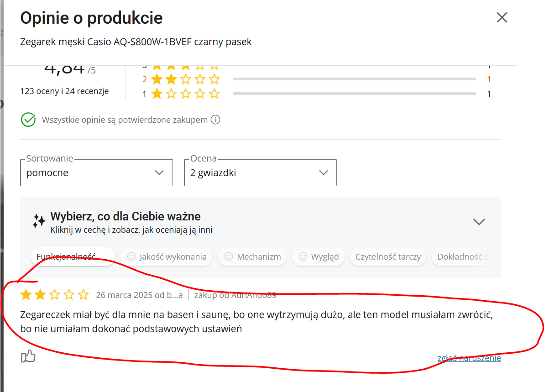
Task: Select the Wygląd feature chip
Action: (x=318, y=256)
